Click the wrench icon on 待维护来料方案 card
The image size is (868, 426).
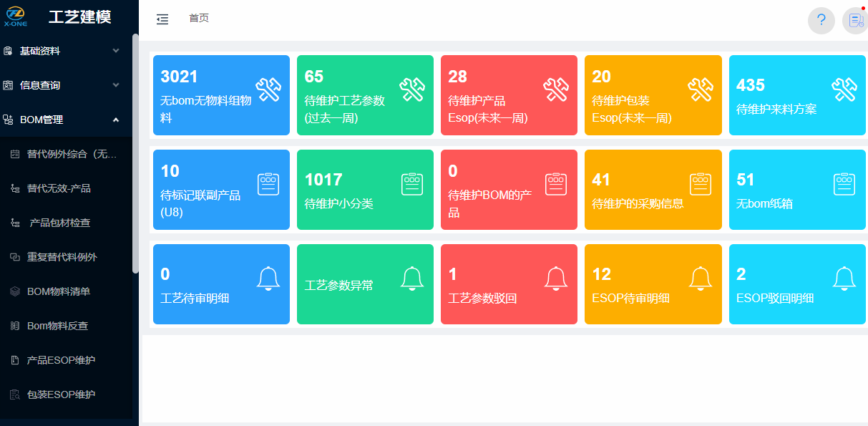click(x=844, y=89)
